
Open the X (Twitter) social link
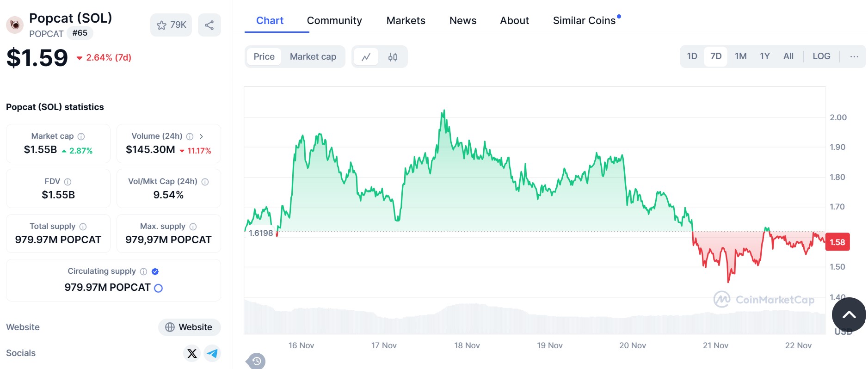pyautogui.click(x=192, y=353)
